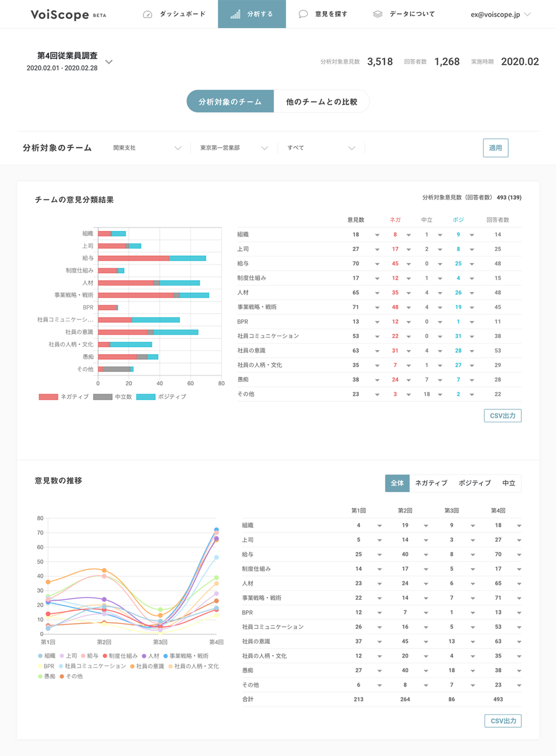Image resolution: width=556 pixels, height=756 pixels.
Task: Select the ネガティブ tab in 意見数の推移
Action: click(x=431, y=483)
